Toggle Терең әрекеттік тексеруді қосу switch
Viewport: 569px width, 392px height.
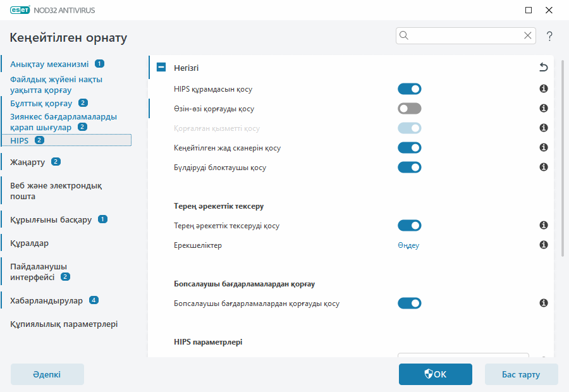[x=409, y=226]
